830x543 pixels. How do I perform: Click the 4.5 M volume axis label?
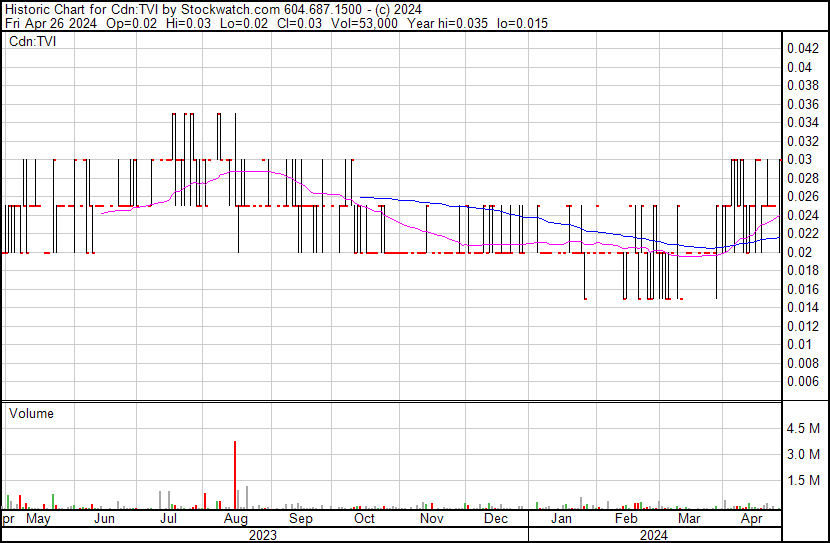[803, 429]
